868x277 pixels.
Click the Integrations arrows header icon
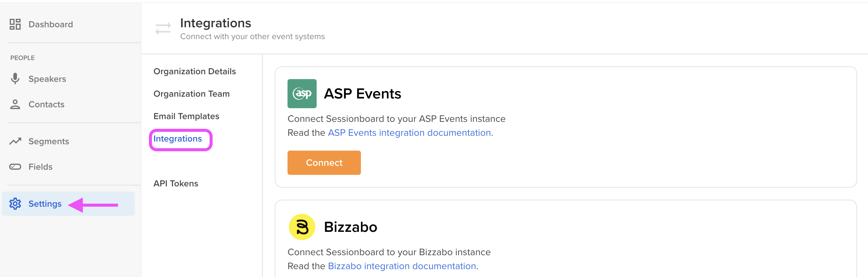coord(163,28)
